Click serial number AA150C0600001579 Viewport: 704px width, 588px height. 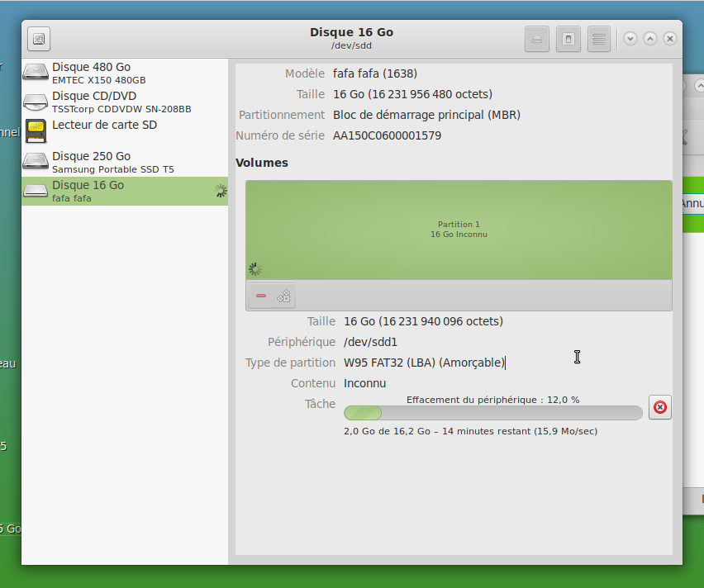tap(387, 135)
